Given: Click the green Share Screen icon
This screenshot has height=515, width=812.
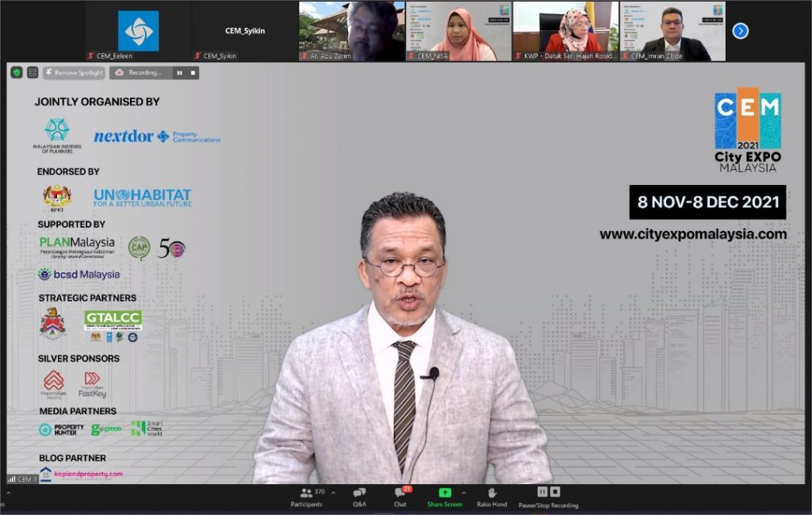Looking at the screenshot, I should (444, 493).
